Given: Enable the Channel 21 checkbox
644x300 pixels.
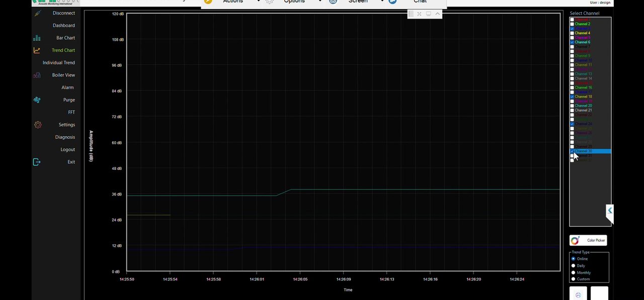Looking at the screenshot, I should [572, 110].
